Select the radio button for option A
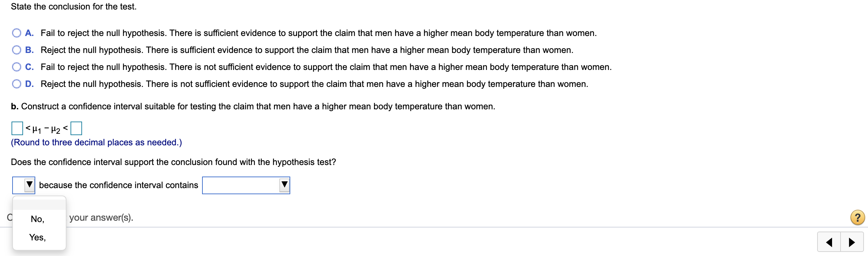The height and width of the screenshot is (256, 868). pos(16,33)
